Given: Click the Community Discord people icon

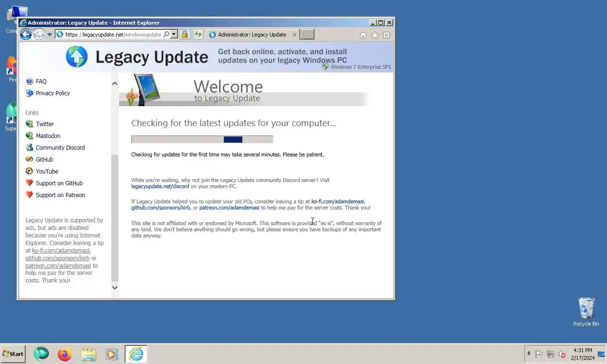Looking at the screenshot, I should (x=29, y=147).
